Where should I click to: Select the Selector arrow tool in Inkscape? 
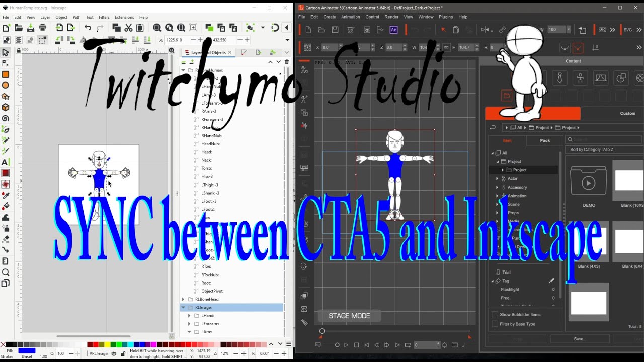click(6, 52)
